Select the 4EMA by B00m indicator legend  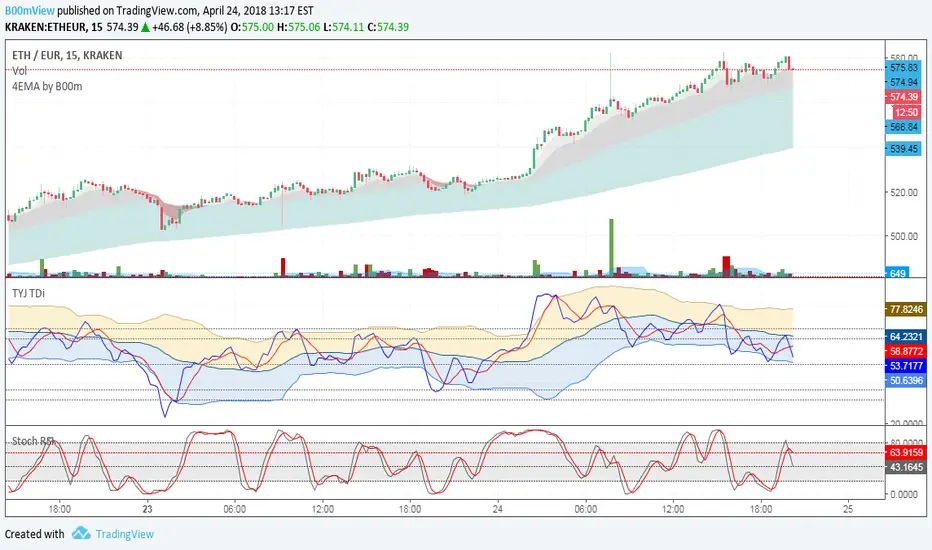click(47, 86)
